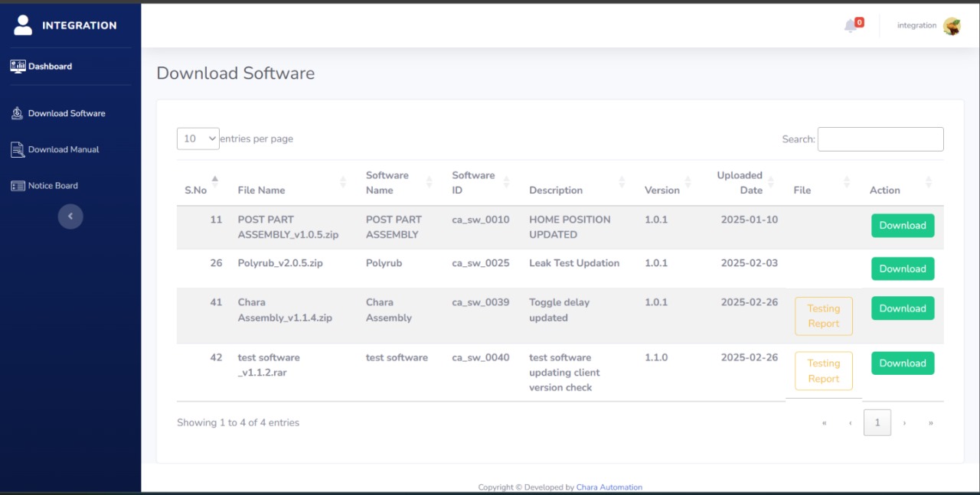Select page 1 in pagination
This screenshot has height=495, width=980.
877,422
